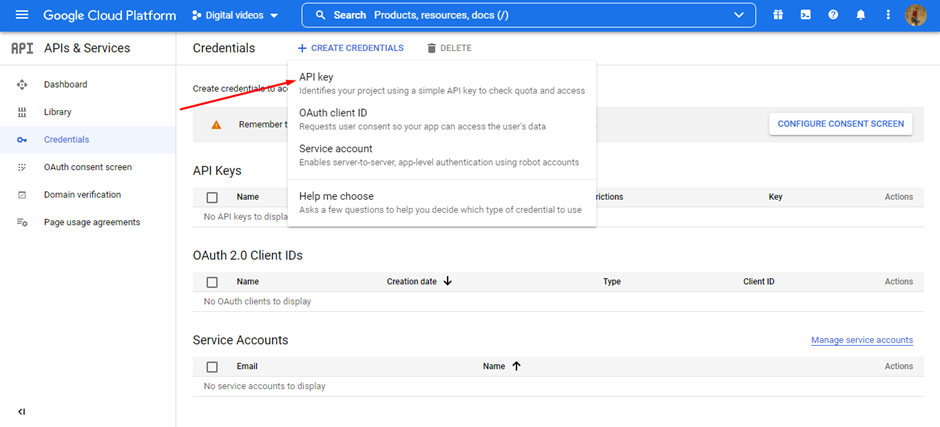
Task: Open Domain verification in sidebar
Action: (82, 195)
